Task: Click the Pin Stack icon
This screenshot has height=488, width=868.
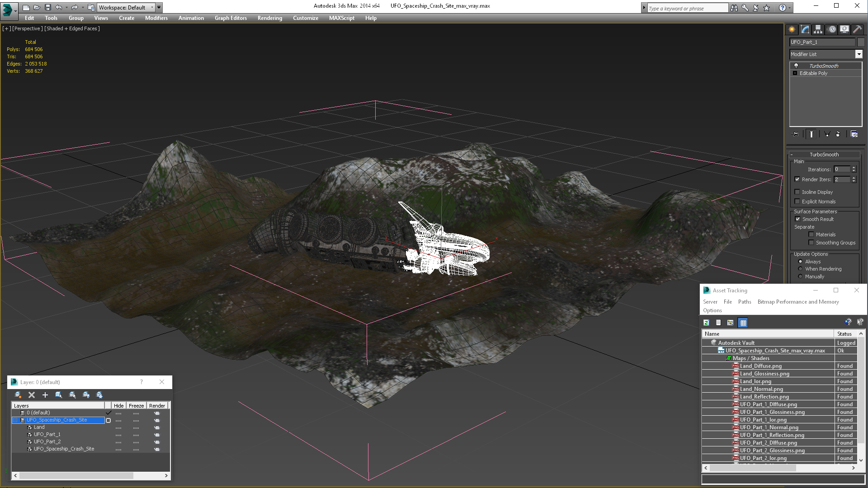Action: [796, 134]
